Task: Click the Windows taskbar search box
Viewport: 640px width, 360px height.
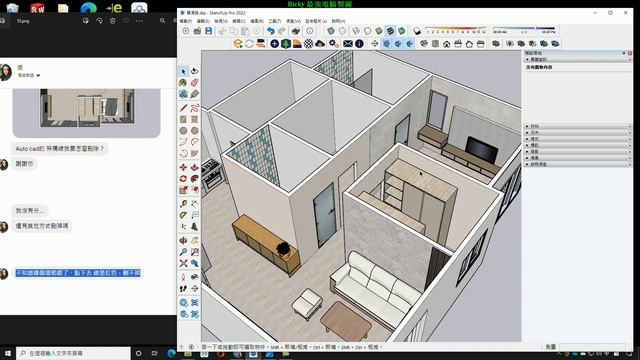Action: (74, 353)
